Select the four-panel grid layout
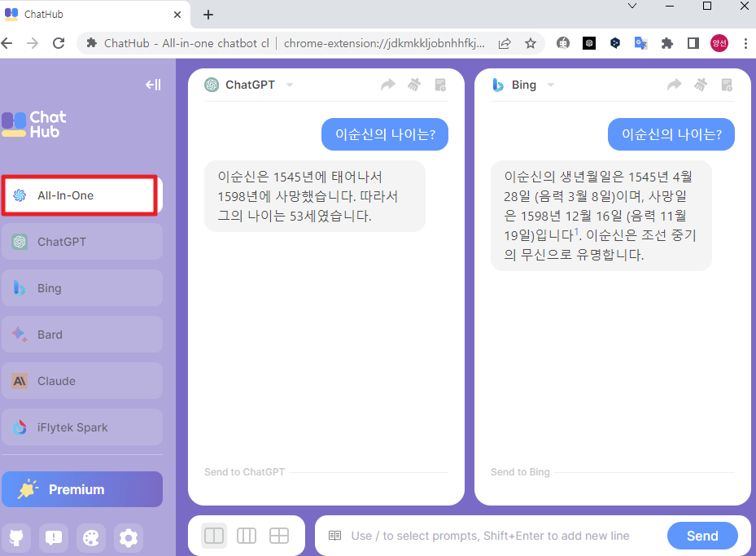This screenshot has width=756, height=556. point(278,536)
